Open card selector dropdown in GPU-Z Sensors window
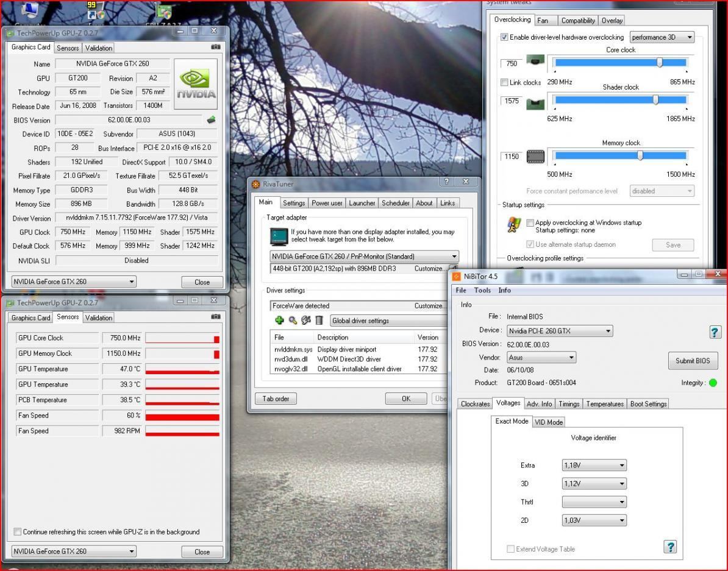This screenshot has height=571, width=728. coord(74,551)
